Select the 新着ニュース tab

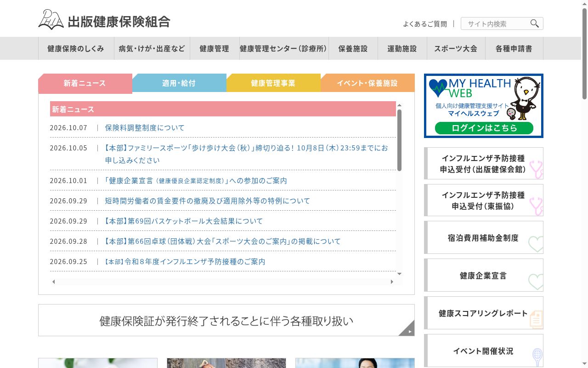point(85,83)
